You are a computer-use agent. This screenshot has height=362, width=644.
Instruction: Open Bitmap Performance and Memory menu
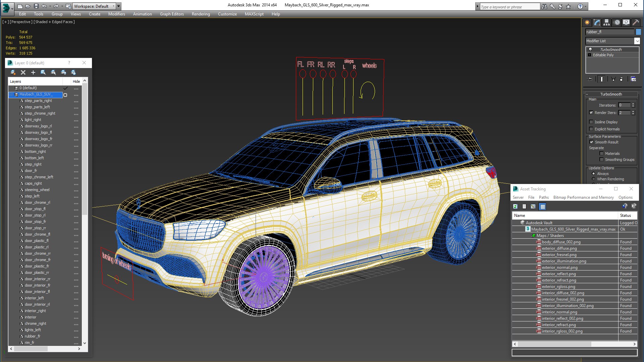click(x=583, y=197)
